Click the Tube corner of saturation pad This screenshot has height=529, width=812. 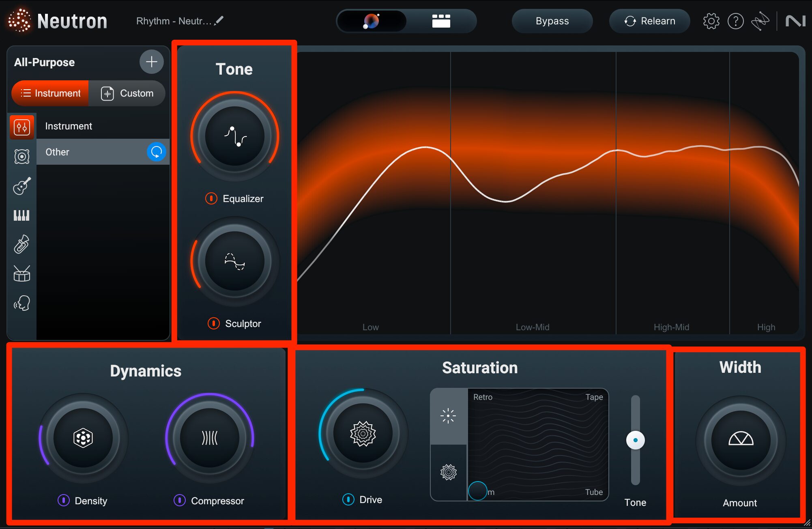[594, 492]
